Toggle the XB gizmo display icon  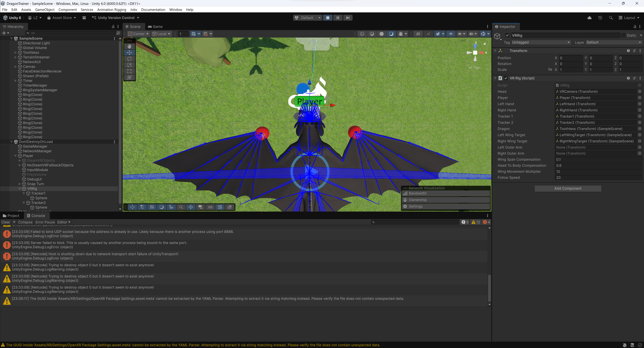pos(210,207)
